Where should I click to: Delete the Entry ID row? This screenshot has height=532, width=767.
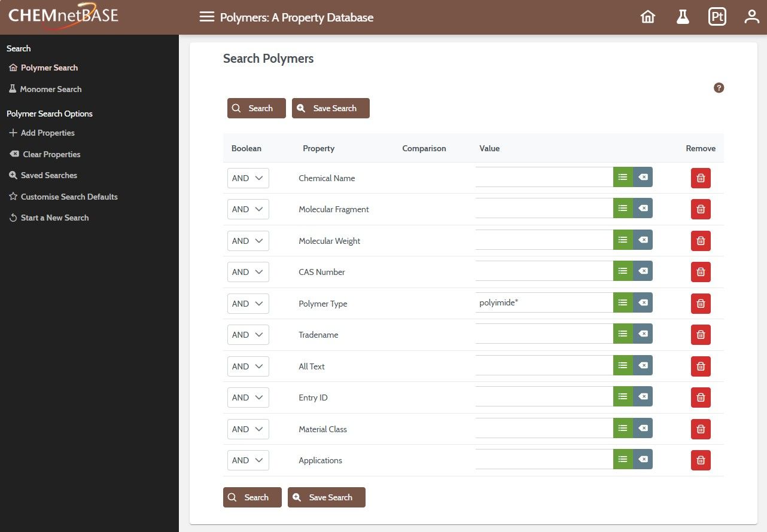(701, 398)
